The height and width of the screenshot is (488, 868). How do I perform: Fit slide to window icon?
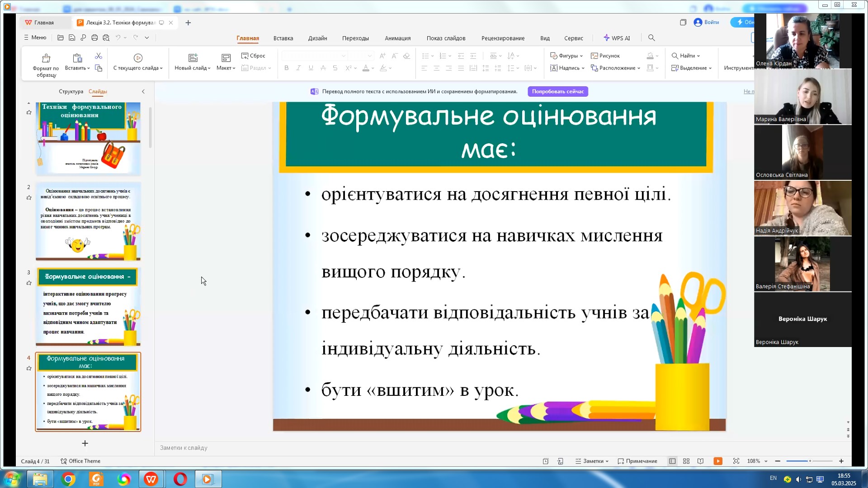pyautogui.click(x=736, y=461)
